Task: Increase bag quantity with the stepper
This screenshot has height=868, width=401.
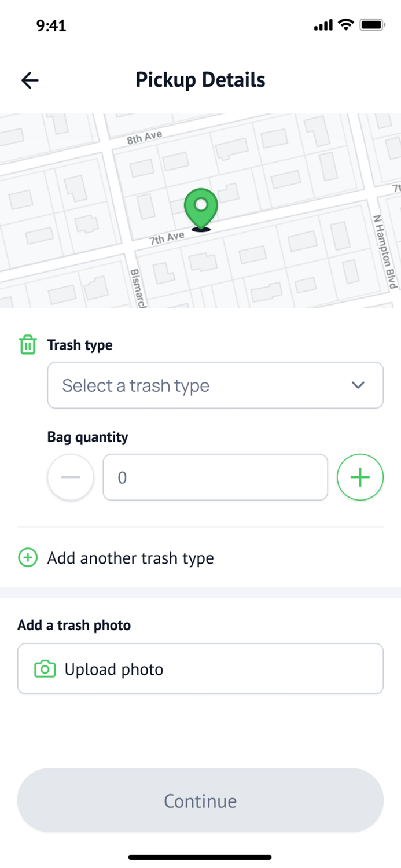Action: [360, 477]
